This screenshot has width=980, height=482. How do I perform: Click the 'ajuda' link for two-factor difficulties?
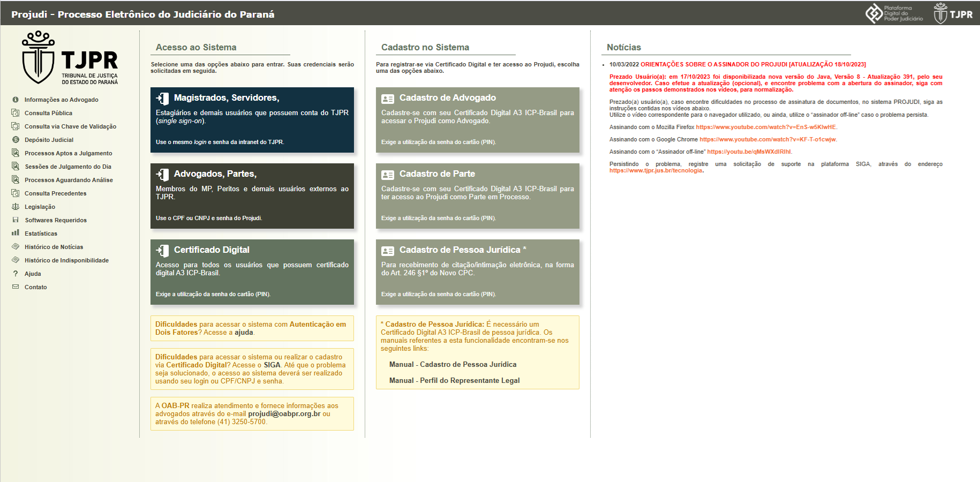[244, 333]
